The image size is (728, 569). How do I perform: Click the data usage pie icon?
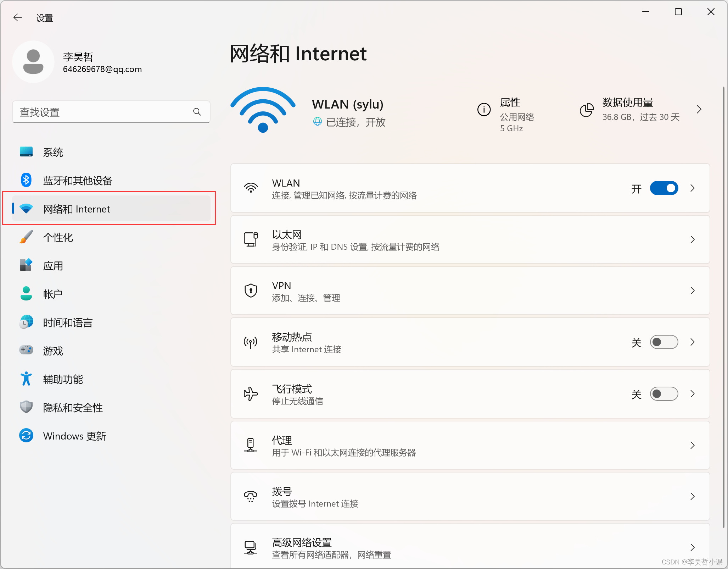pos(587,110)
